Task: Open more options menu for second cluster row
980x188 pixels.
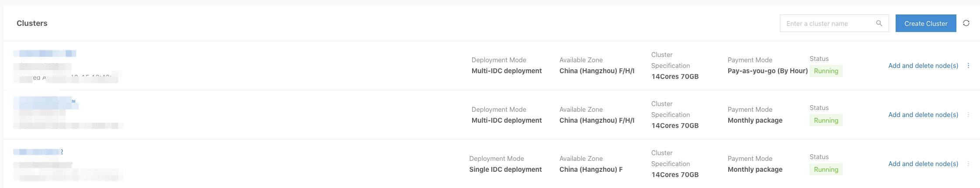Action: click(968, 115)
